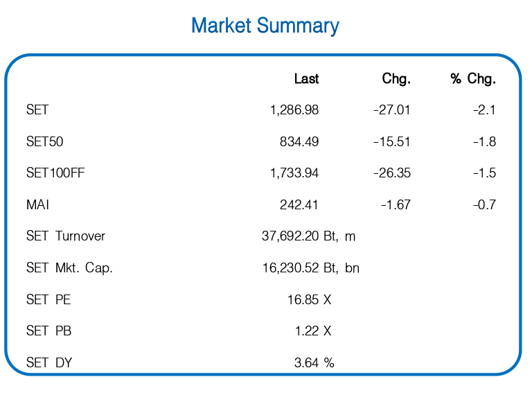Viewport: 532px width, 395px height.
Task: Select the SET change value -27.01
Action: [391, 110]
